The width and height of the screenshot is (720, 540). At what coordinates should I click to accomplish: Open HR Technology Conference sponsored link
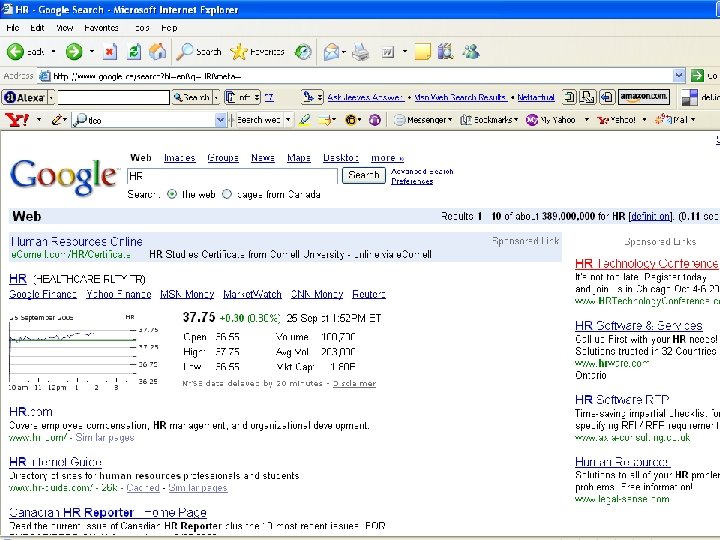(x=647, y=263)
